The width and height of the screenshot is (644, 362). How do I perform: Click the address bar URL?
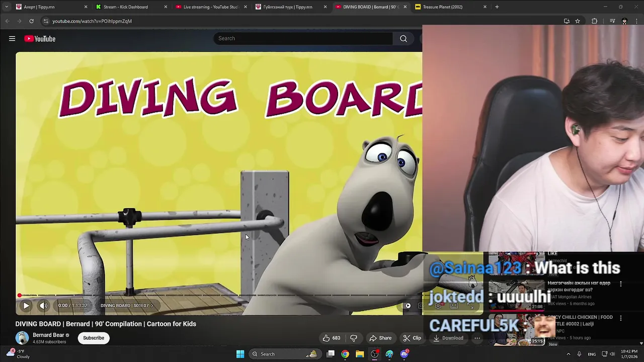pyautogui.click(x=92, y=21)
